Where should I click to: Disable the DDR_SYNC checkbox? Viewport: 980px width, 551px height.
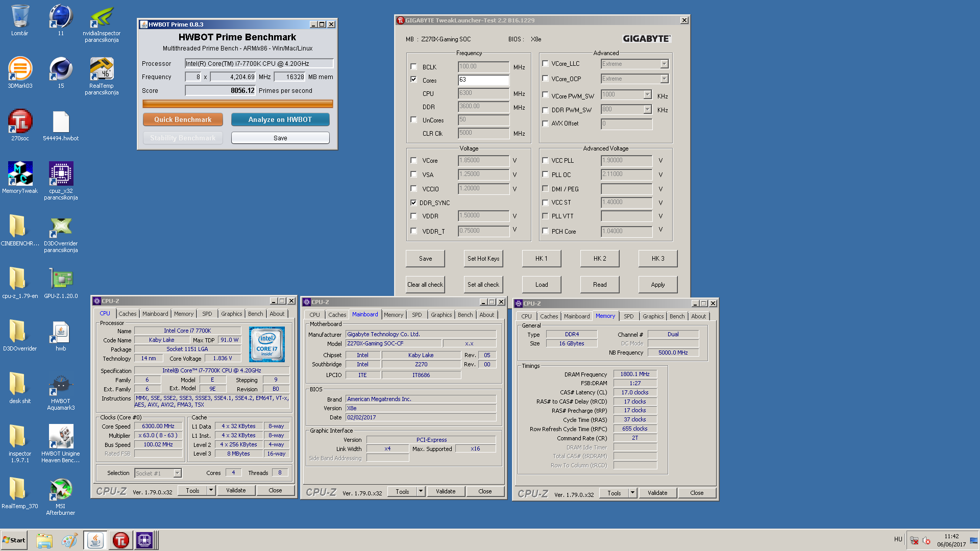[413, 203]
